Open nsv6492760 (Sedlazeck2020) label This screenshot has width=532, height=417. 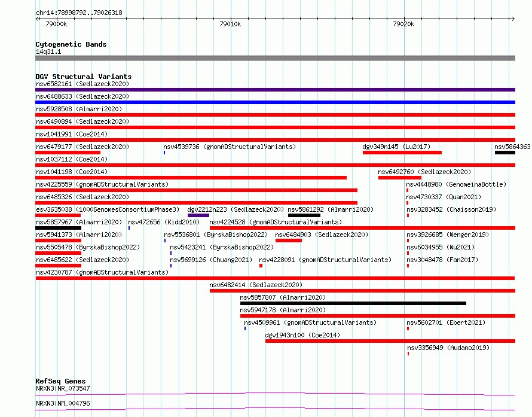click(x=424, y=172)
